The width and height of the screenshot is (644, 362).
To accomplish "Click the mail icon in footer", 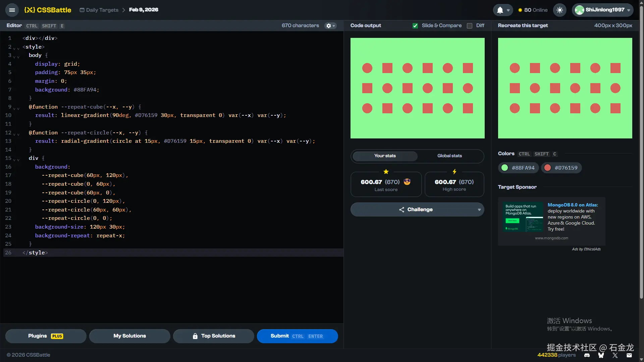I will click(x=629, y=355).
